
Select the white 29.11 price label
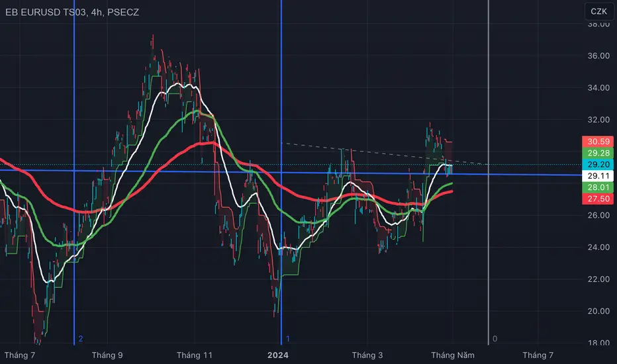(x=598, y=176)
